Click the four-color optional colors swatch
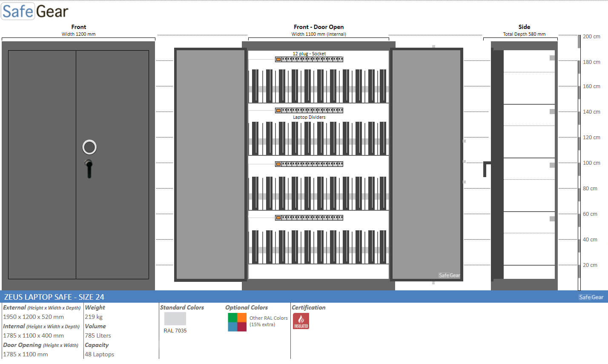The image size is (608, 364). click(237, 322)
